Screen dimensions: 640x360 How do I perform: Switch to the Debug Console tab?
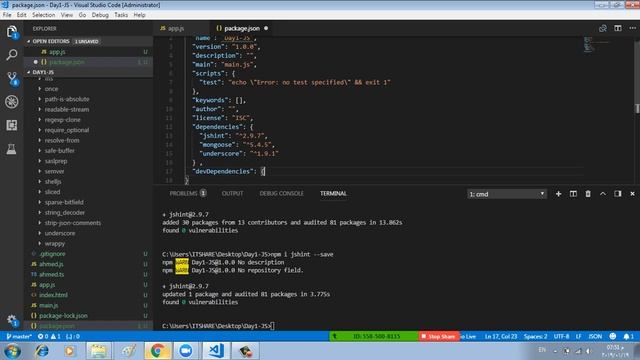coord(281,193)
